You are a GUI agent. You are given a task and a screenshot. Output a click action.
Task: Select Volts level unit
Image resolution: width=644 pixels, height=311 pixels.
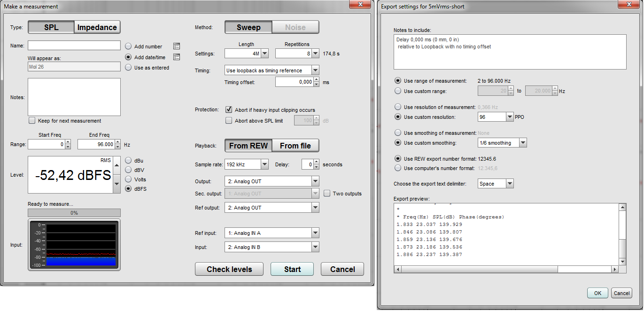click(x=128, y=179)
